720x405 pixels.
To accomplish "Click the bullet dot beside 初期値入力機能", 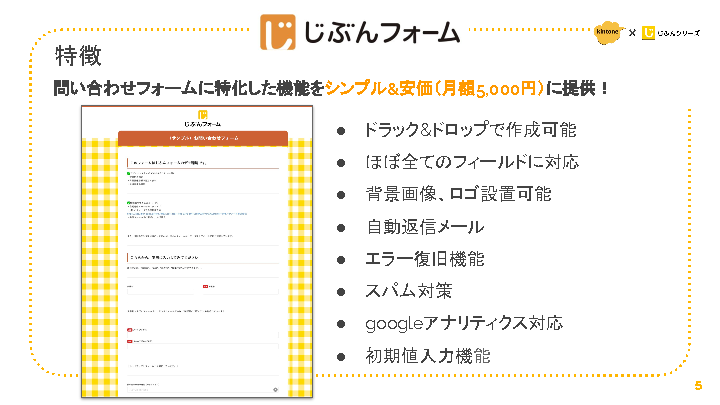I will coord(341,356).
